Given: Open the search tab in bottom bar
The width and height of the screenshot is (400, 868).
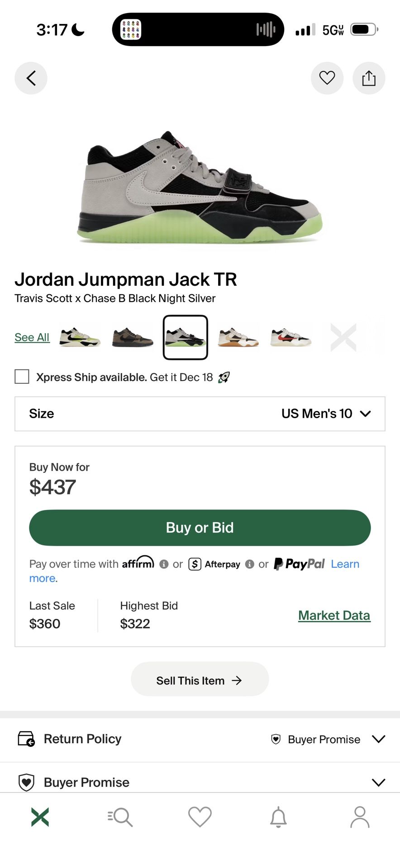Looking at the screenshot, I should pyautogui.click(x=120, y=817).
